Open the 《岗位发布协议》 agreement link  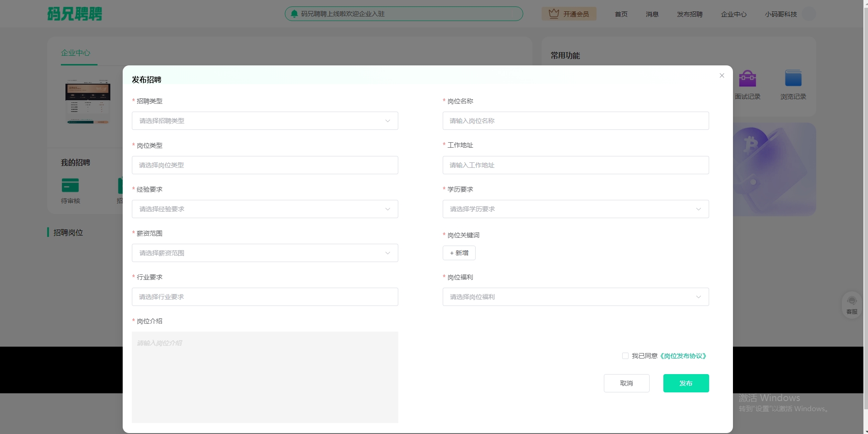pyautogui.click(x=684, y=356)
